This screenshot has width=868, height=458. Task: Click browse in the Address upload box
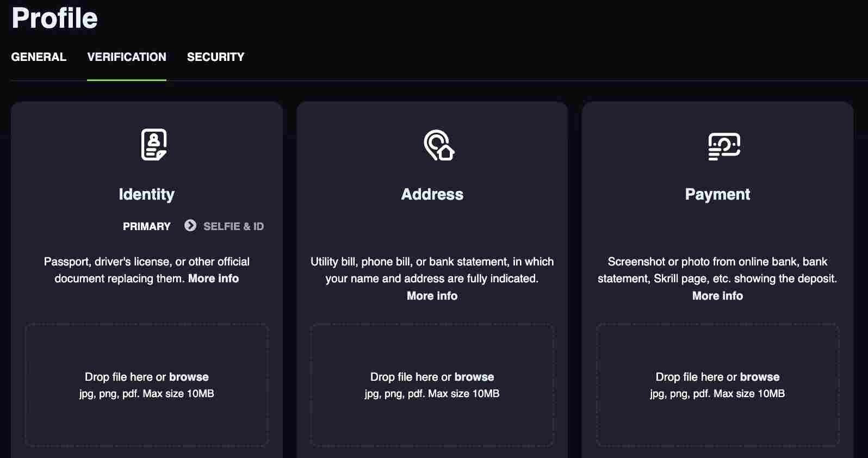pos(474,377)
